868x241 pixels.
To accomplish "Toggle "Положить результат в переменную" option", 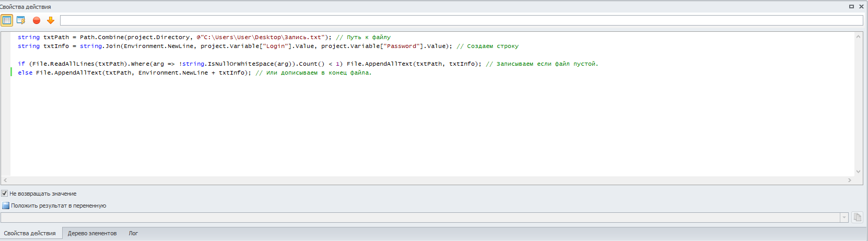I will pyautogui.click(x=6, y=206).
